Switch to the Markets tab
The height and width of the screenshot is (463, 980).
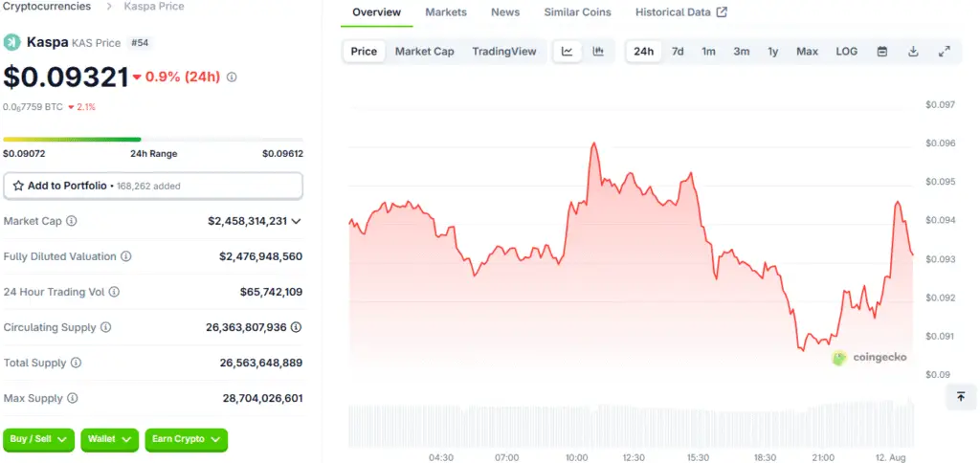(x=446, y=12)
